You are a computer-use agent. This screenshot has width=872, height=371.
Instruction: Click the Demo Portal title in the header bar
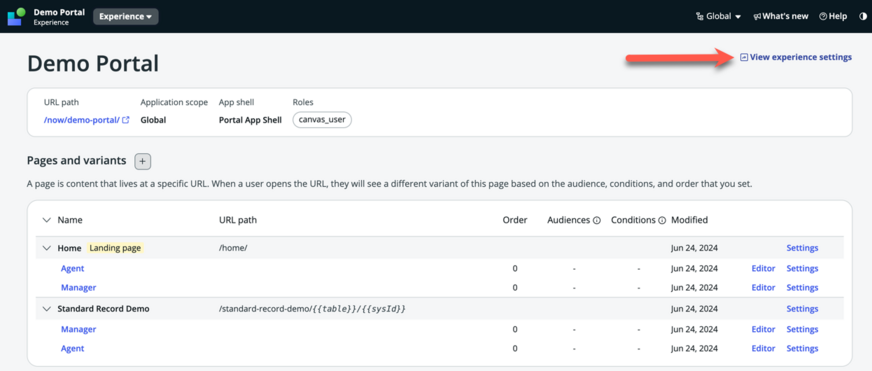59,12
